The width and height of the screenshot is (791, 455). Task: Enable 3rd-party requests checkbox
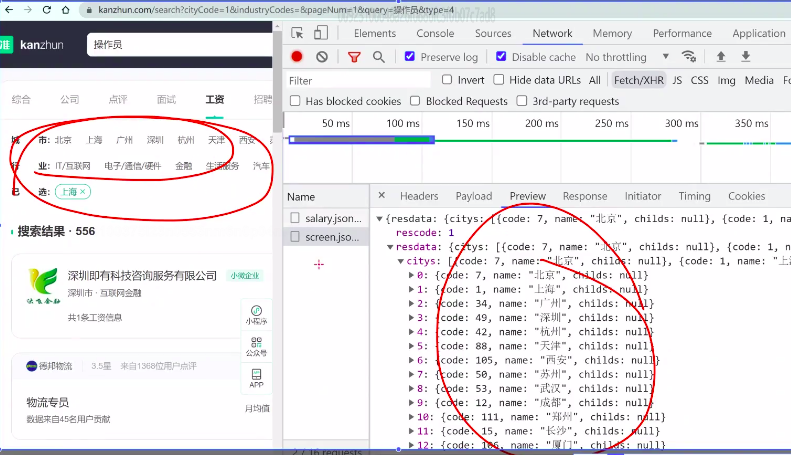522,101
